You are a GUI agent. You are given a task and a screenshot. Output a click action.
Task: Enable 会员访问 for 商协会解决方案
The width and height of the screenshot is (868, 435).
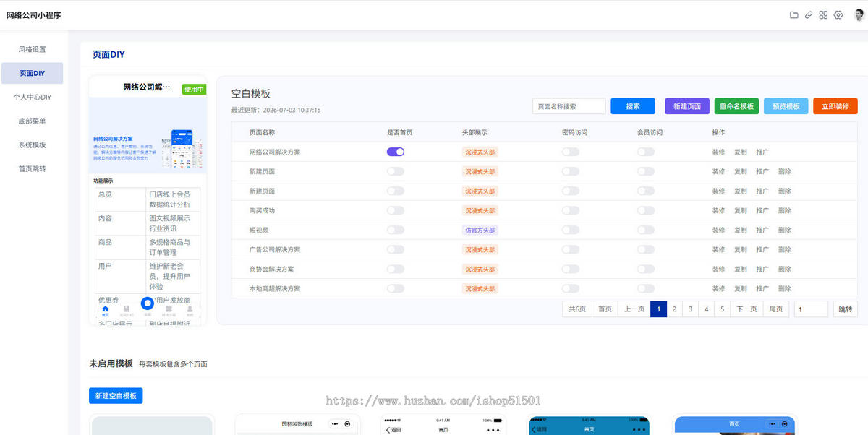[x=646, y=269]
